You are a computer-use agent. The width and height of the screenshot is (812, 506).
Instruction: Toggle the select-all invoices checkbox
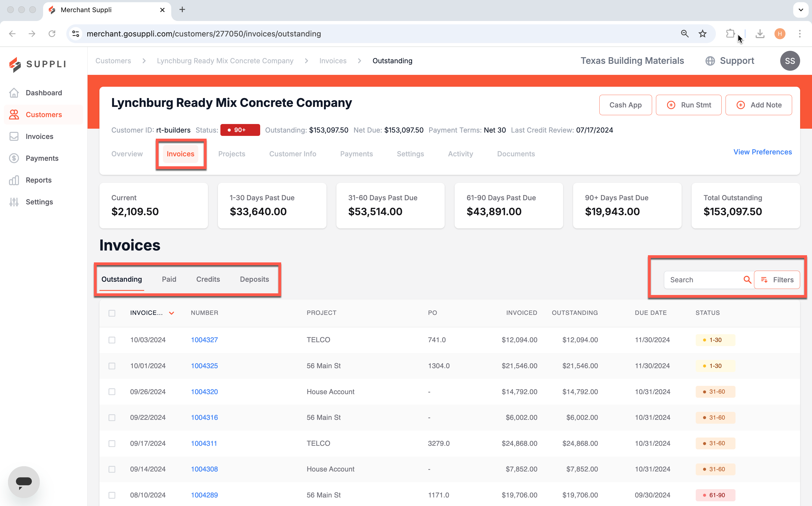(112, 313)
